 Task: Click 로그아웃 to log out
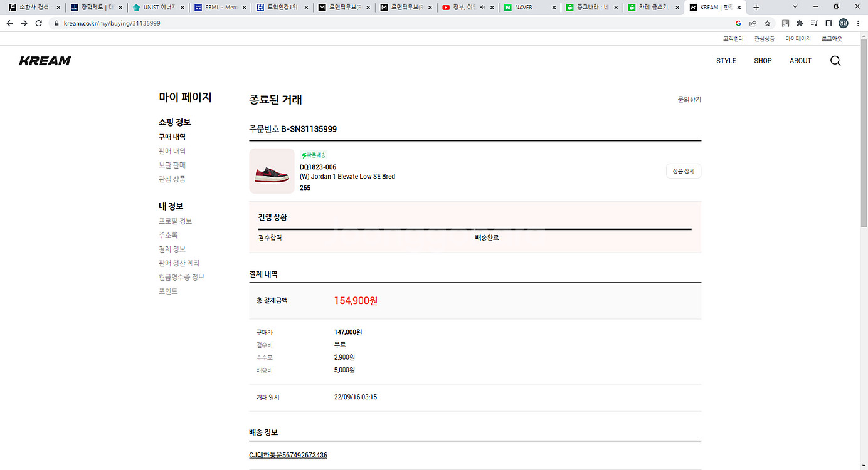tap(832, 39)
